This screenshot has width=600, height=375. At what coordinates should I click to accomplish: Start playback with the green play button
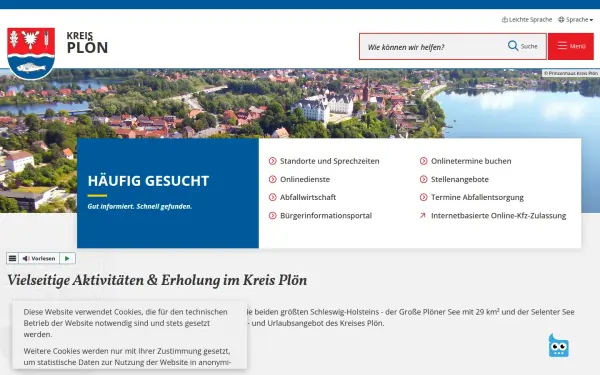67,258
